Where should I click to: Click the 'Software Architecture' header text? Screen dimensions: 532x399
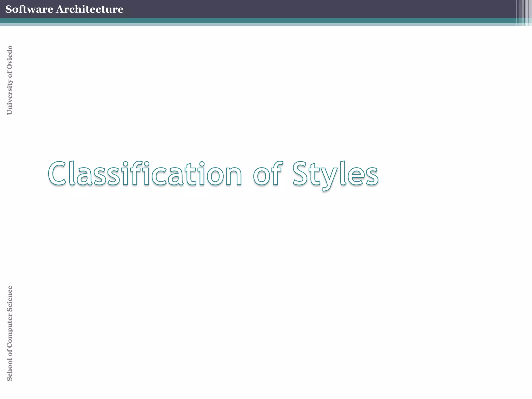click(64, 9)
